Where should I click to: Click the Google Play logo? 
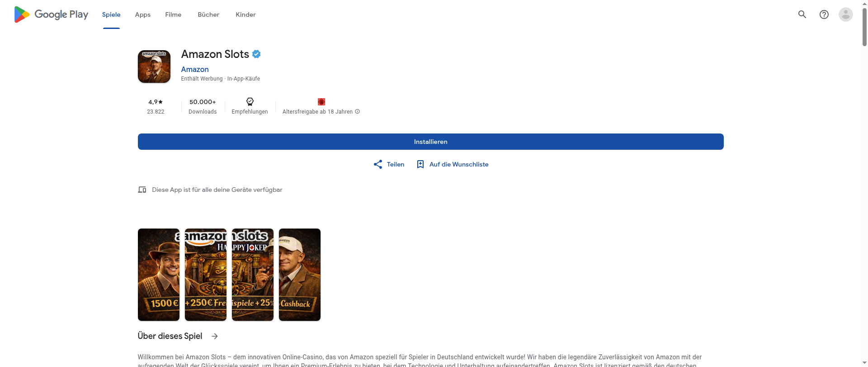point(51,14)
